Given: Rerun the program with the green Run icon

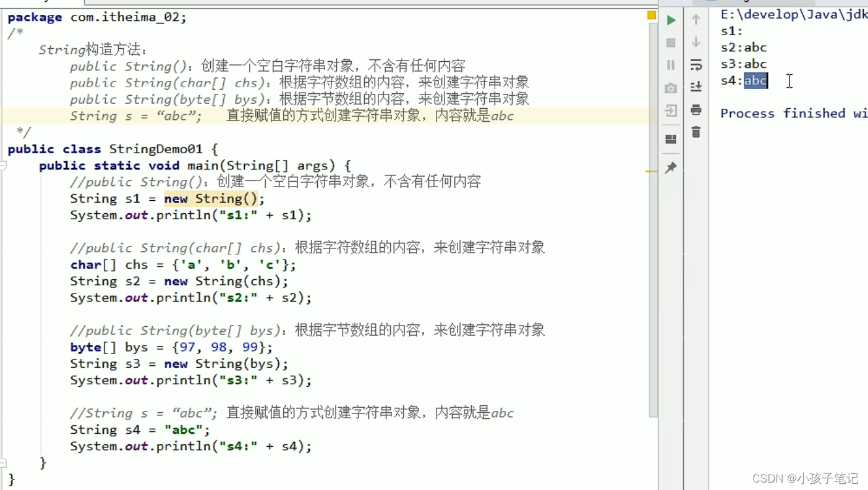Looking at the screenshot, I should point(671,20).
